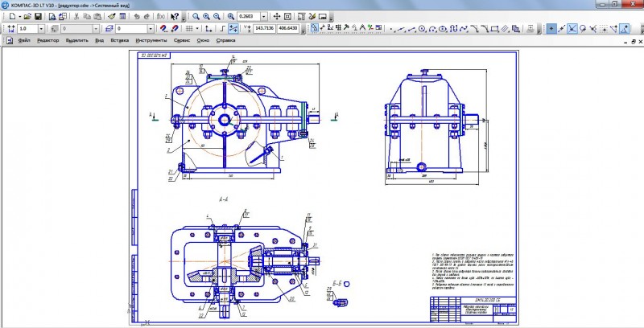Open the Файл menu
Image resolution: width=644 pixels, height=328 pixels.
[x=24, y=40]
